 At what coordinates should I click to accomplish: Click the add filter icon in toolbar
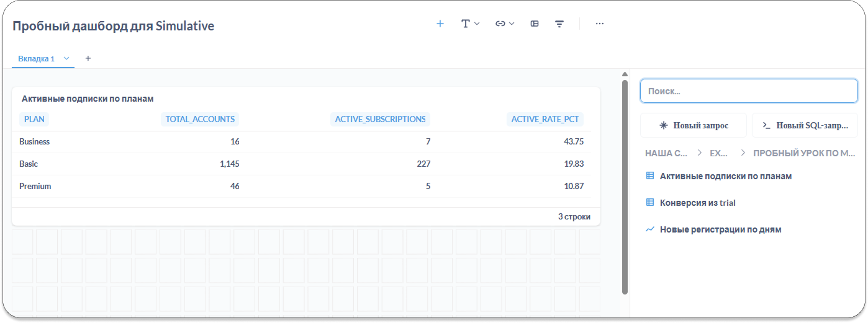(559, 24)
